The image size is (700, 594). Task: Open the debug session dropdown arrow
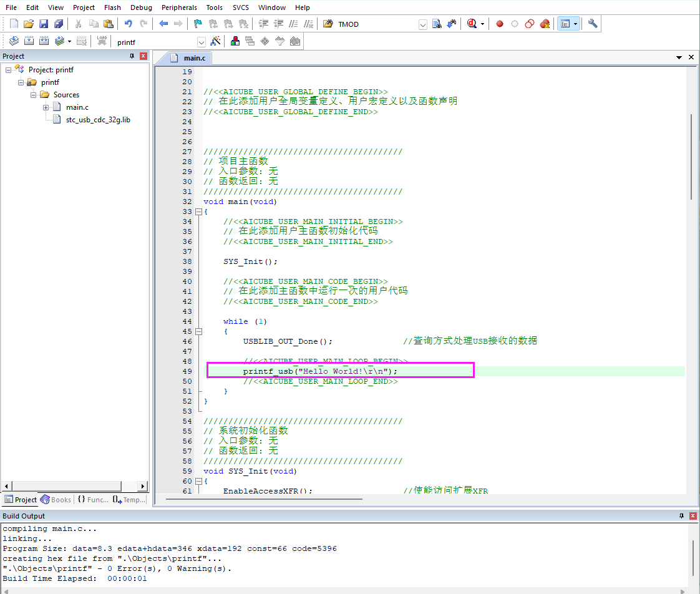tap(483, 24)
